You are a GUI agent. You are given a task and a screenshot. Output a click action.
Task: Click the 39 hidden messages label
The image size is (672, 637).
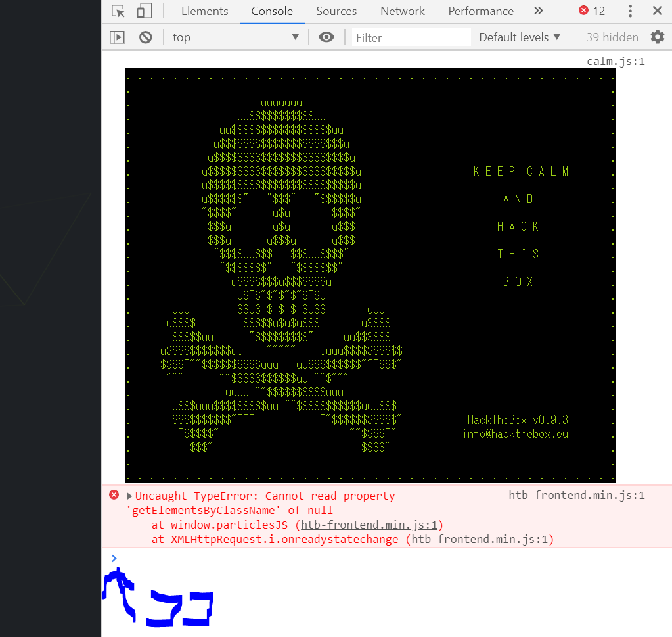612,37
